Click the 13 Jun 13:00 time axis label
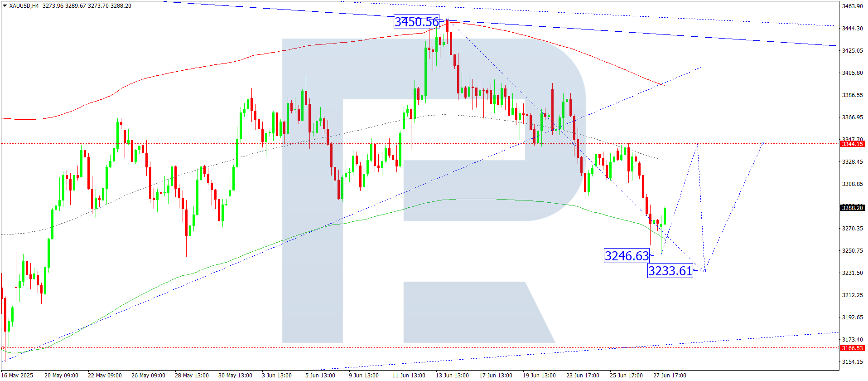Image resolution: width=868 pixels, height=381 pixels. tap(452, 375)
